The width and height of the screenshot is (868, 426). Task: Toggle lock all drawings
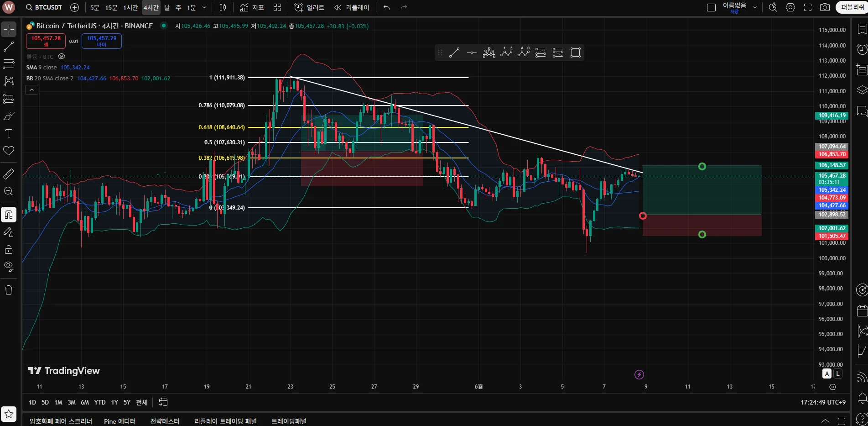pyautogui.click(x=9, y=250)
